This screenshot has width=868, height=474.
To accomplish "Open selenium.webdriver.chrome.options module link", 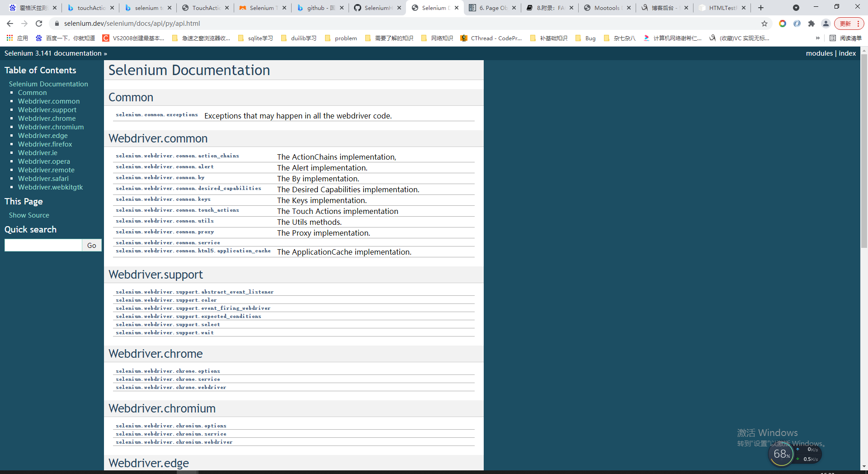I will [168, 371].
